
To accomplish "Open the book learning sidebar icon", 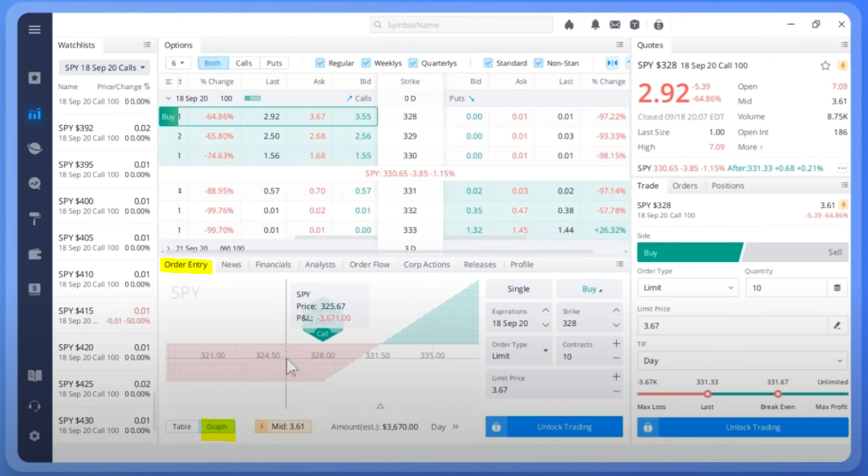I will 34,376.
